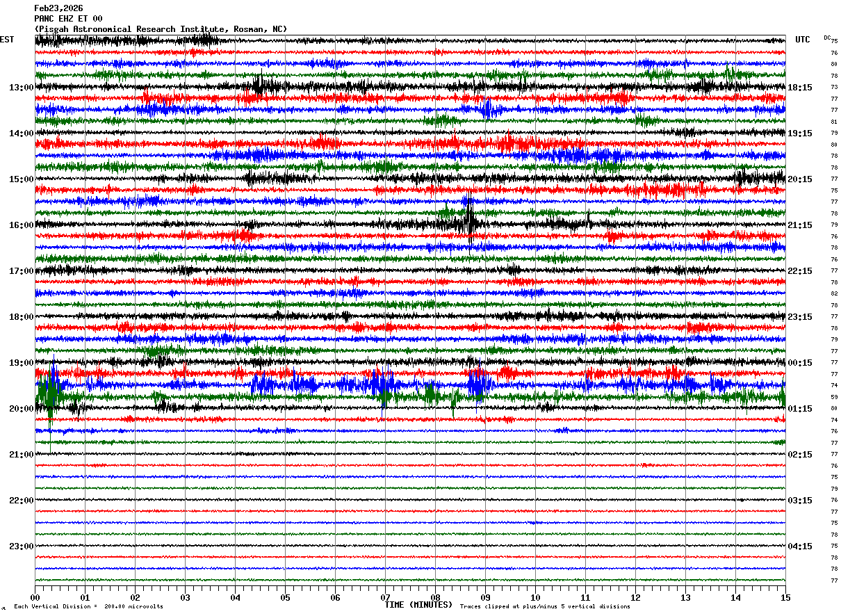Click the 20:15 UTC time label
Screen dimensions: 841x616
pos(800,179)
